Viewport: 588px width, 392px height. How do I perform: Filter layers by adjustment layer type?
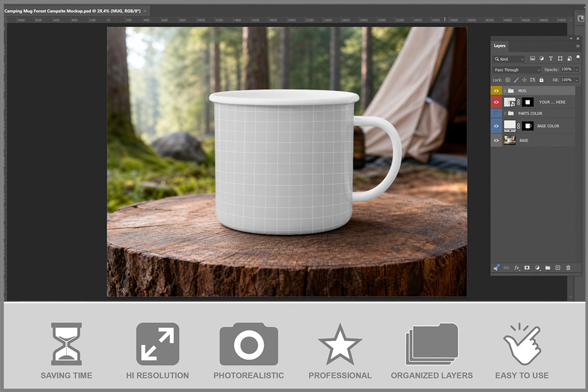point(541,58)
